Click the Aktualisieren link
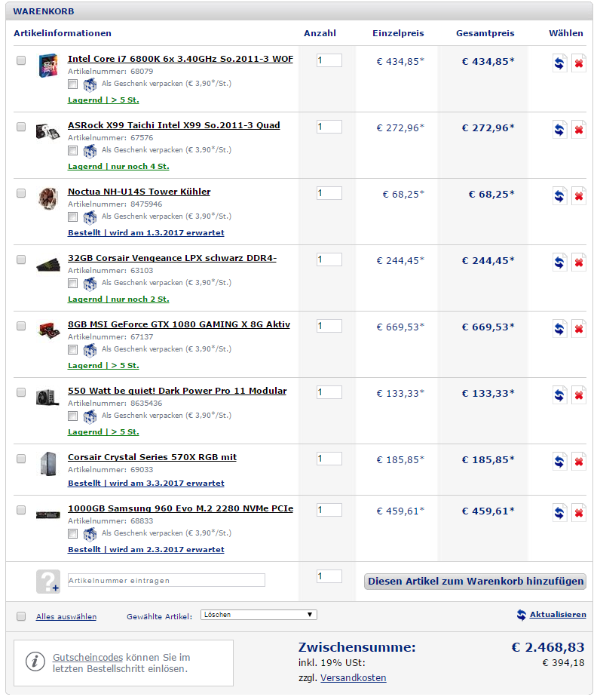 point(558,614)
